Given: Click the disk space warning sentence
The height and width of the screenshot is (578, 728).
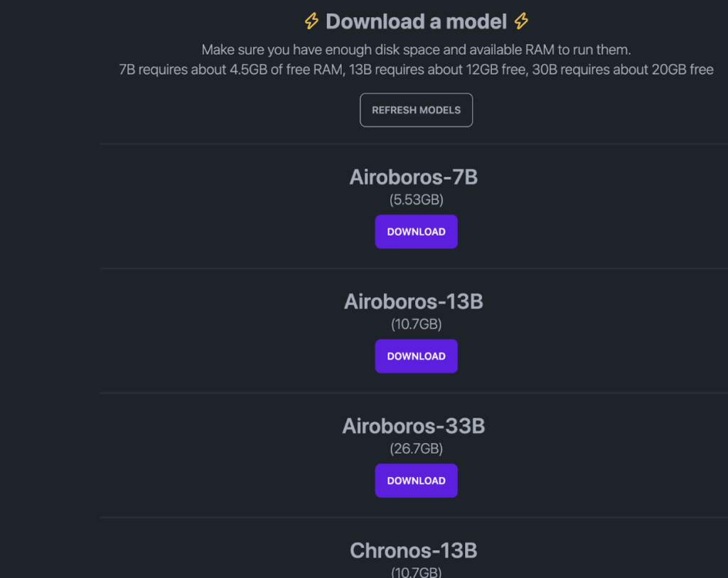Looking at the screenshot, I should coord(416,50).
